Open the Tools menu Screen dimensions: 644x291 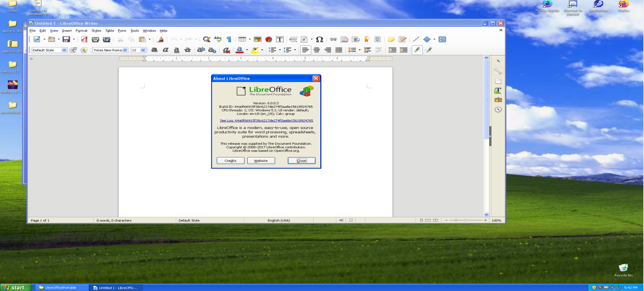click(134, 31)
